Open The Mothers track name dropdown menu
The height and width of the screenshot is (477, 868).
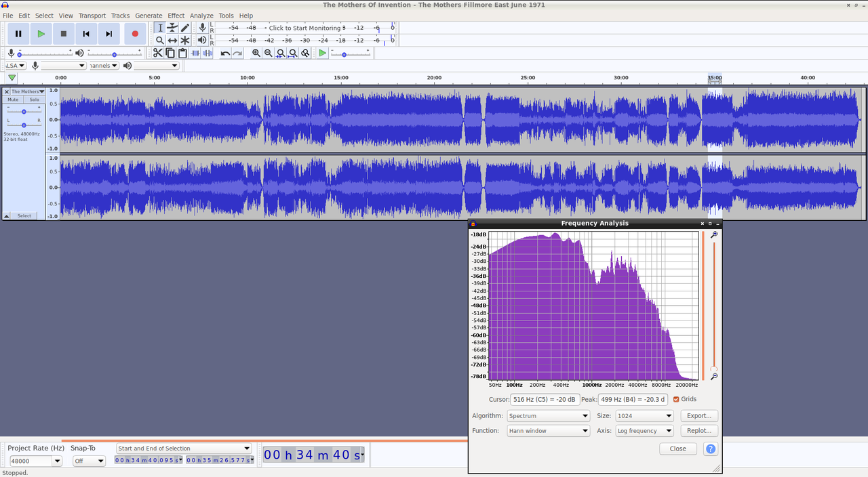pos(28,91)
